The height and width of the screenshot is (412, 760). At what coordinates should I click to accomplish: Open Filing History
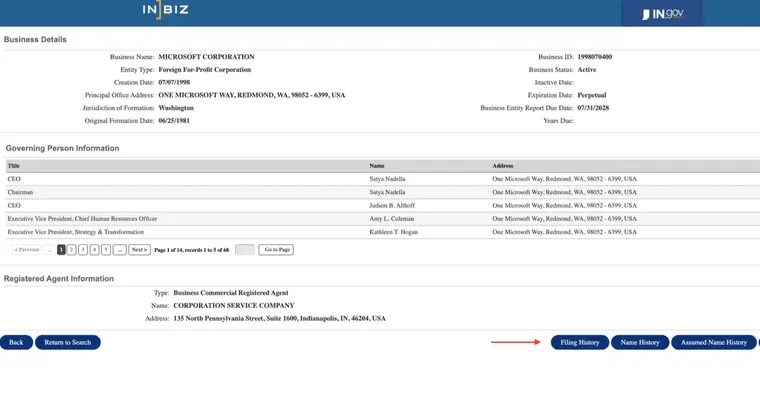click(580, 342)
